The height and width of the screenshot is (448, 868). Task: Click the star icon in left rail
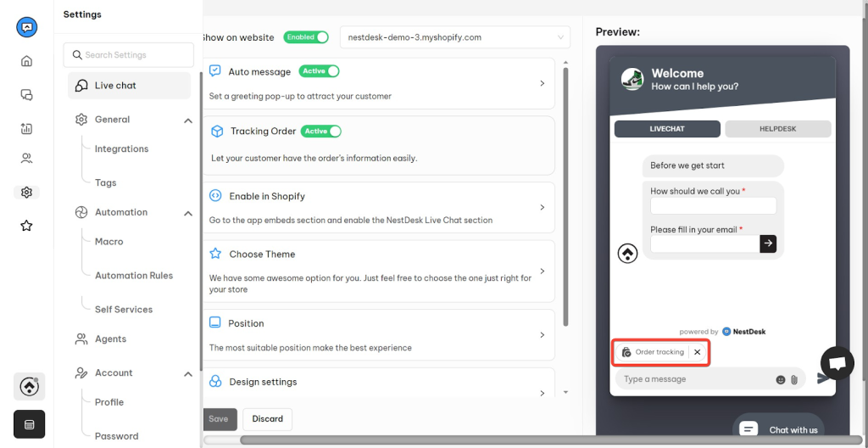click(26, 226)
